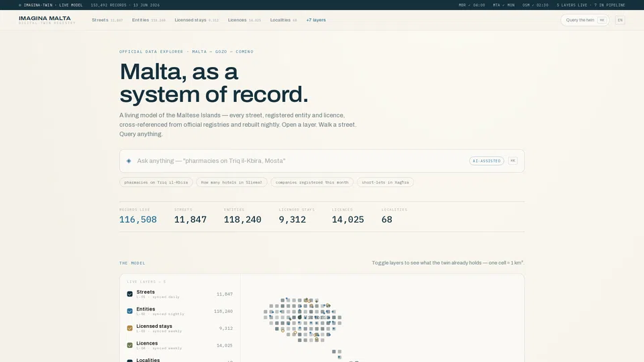Image resolution: width=644 pixels, height=362 pixels.
Task: Click the Streets stat 11,847
Action: pyautogui.click(x=191, y=220)
